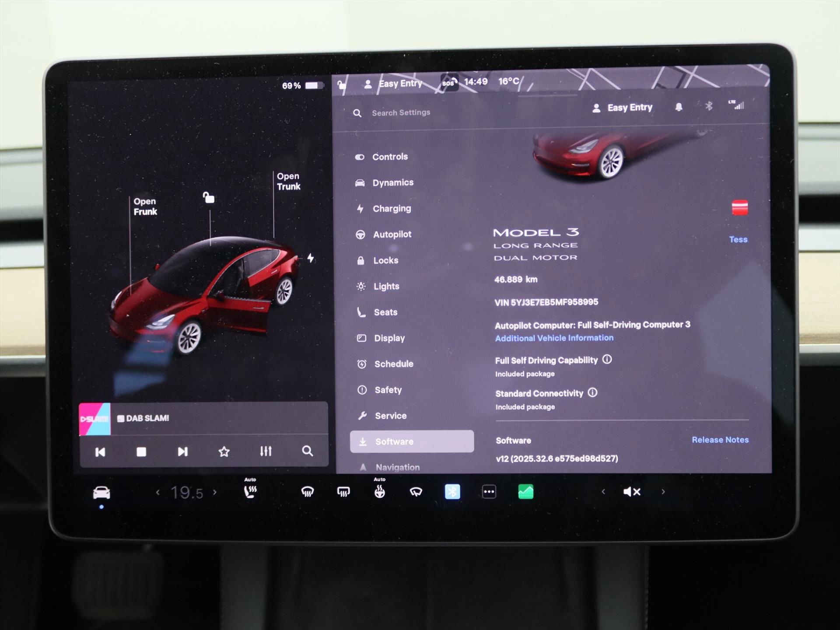Viewport: 840px width, 630px height.
Task: Open the all apps ellipsis icon
Action: (x=489, y=492)
